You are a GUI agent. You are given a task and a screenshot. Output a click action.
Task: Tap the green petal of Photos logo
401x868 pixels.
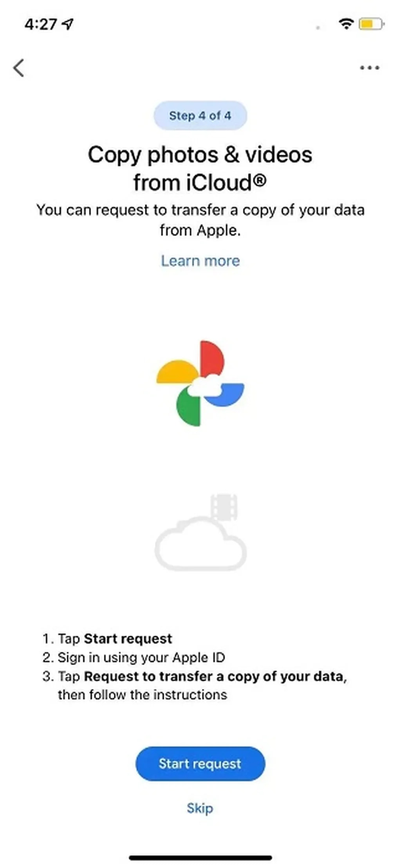tap(189, 408)
